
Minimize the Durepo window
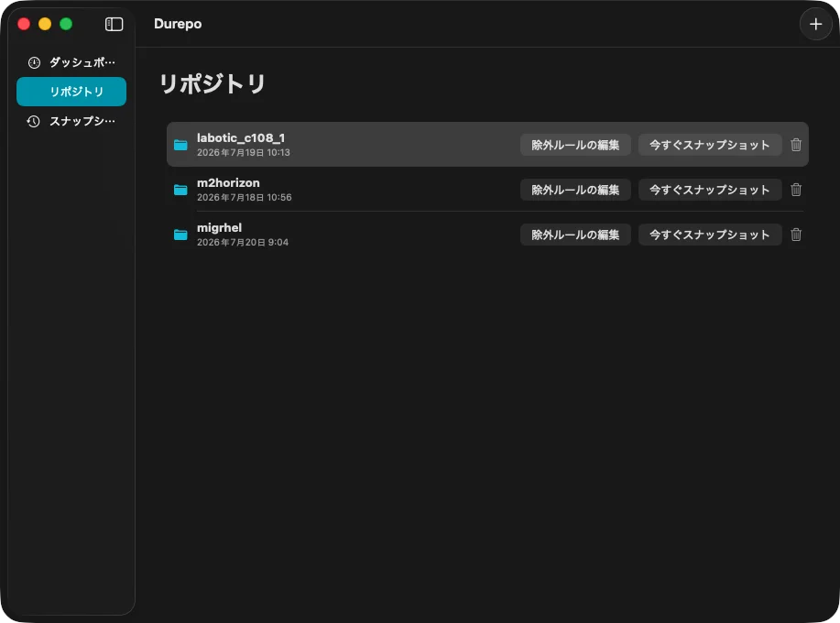click(x=45, y=24)
